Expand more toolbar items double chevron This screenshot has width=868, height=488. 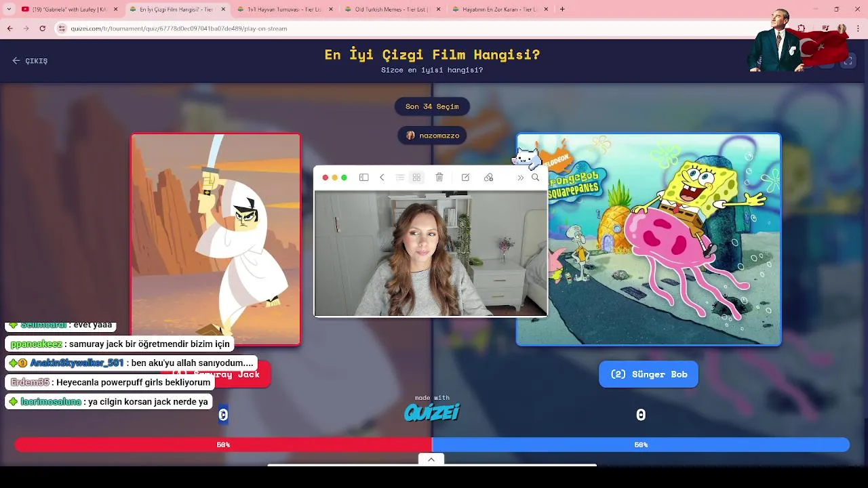click(520, 178)
